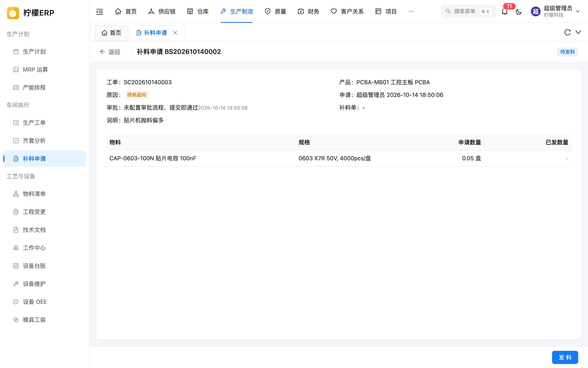Open 物料清单 sidebar item

pyautogui.click(x=45, y=194)
